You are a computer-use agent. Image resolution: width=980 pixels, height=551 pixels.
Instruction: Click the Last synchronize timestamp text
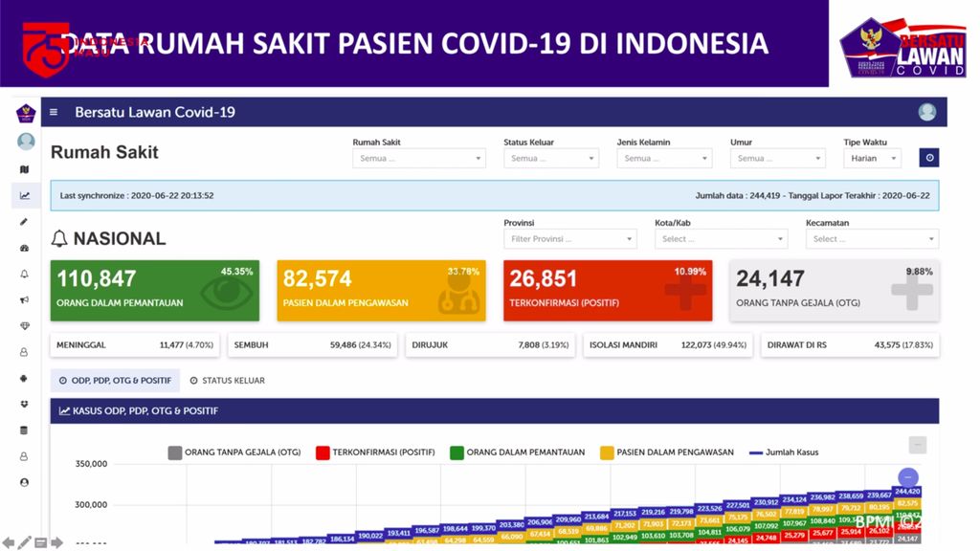137,195
